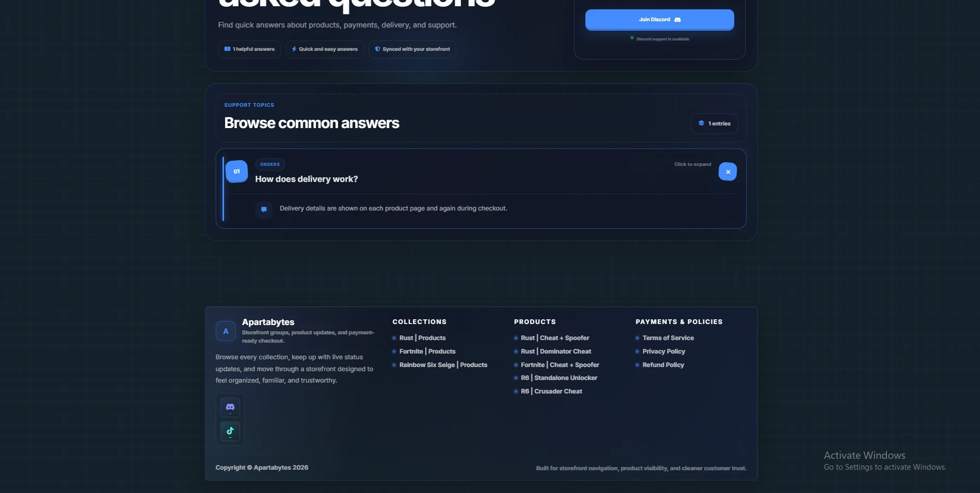
Task: Open the Fortnite | Products collection link
Action: point(427,351)
